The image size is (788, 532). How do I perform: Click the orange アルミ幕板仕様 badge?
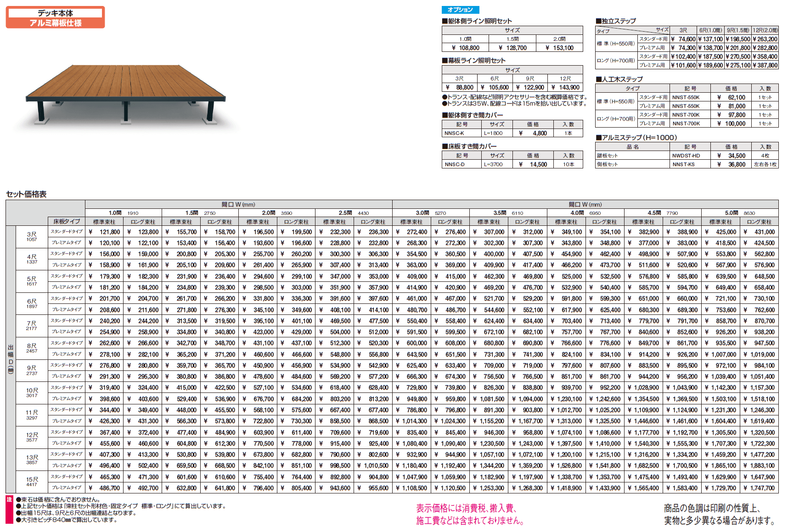(55, 22)
